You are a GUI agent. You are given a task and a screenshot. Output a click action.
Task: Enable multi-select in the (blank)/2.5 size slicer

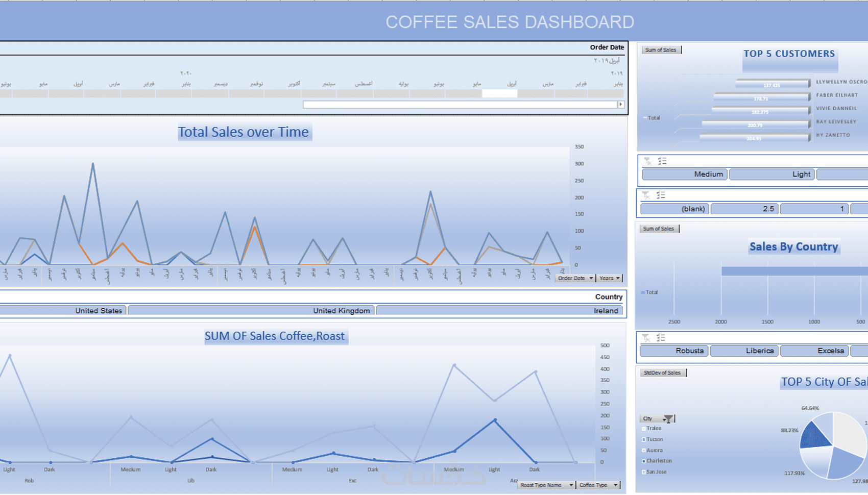pyautogui.click(x=661, y=195)
